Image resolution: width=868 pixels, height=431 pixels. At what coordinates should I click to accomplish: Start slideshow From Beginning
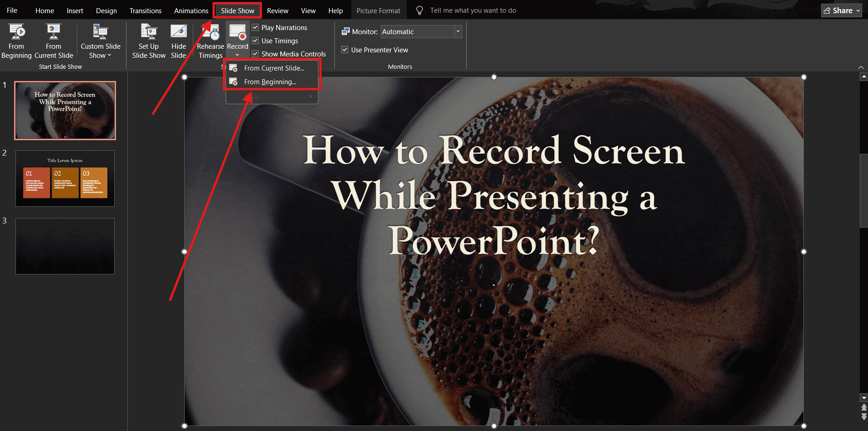click(x=16, y=41)
